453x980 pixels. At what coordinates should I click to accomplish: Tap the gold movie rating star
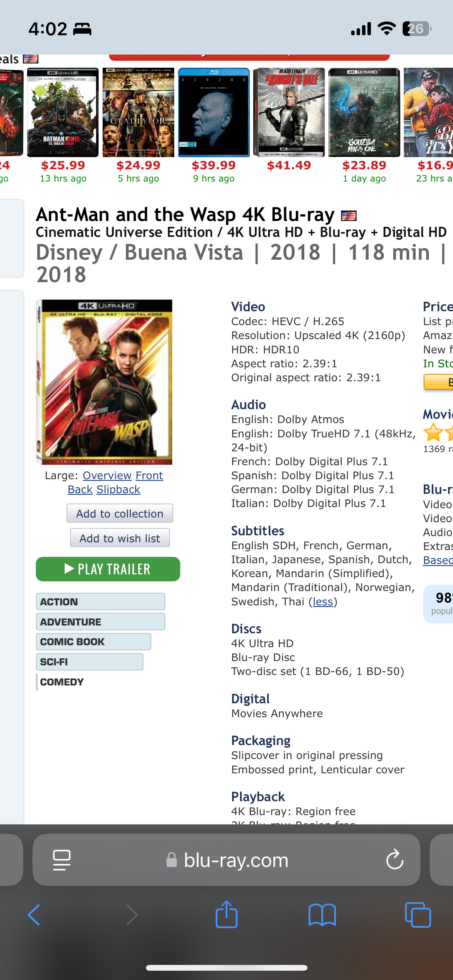point(433,432)
